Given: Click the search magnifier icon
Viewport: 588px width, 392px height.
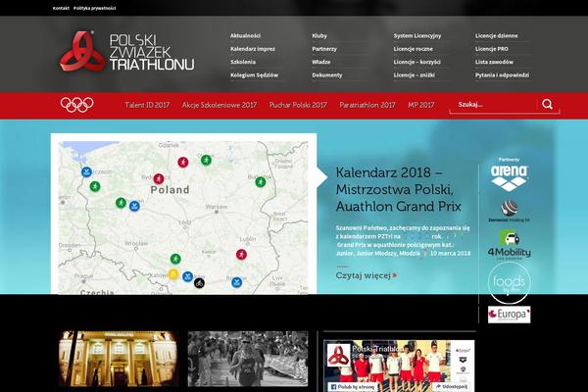Looking at the screenshot, I should click(x=547, y=104).
